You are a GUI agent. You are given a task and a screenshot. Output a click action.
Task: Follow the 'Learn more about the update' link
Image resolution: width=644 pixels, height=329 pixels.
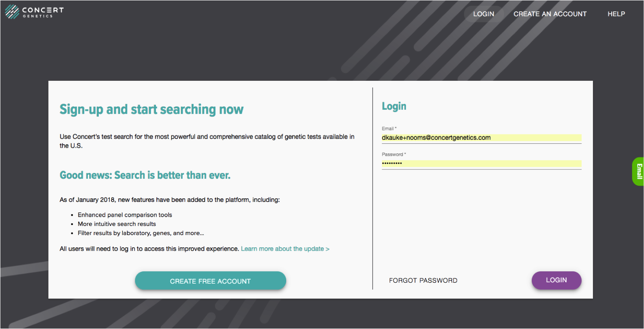click(x=285, y=248)
